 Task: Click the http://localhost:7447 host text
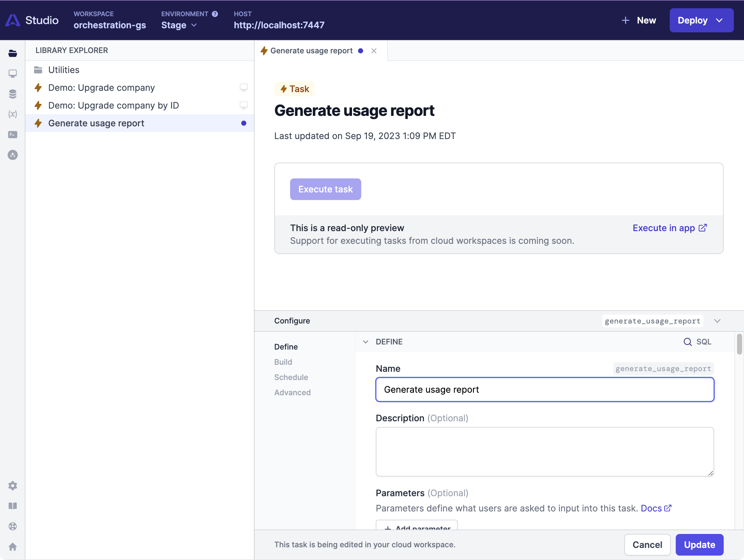coord(279,25)
